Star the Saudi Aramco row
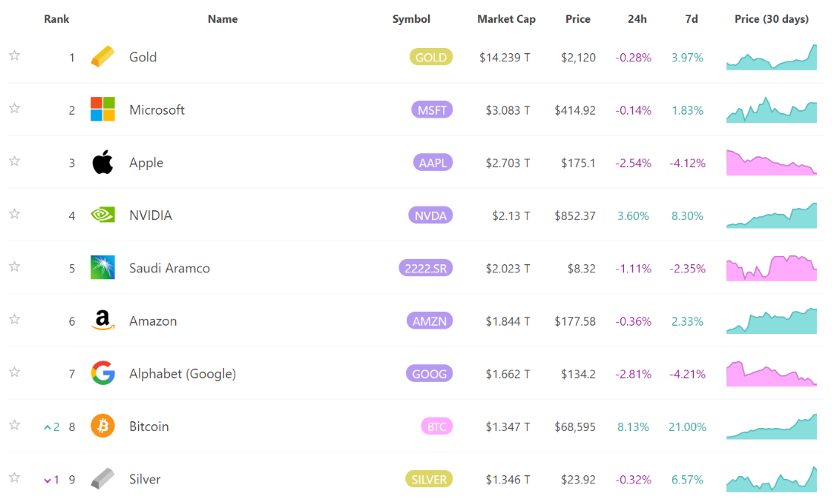 point(15,266)
